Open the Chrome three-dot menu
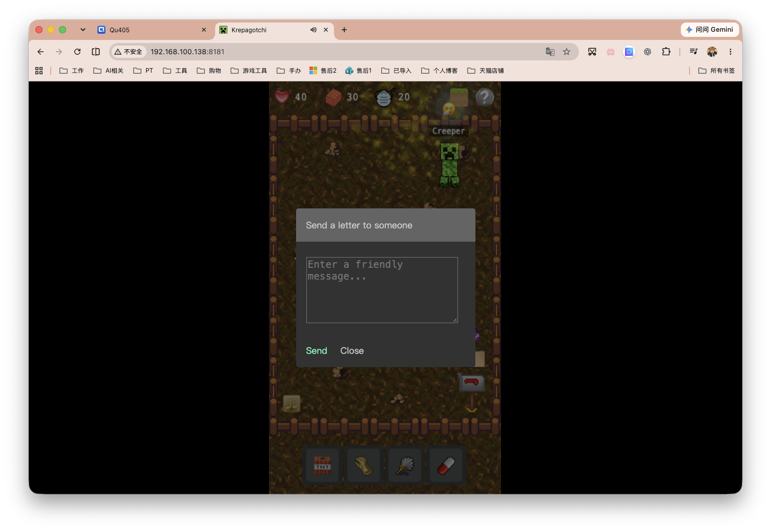This screenshot has height=532, width=771. pyautogui.click(x=731, y=52)
